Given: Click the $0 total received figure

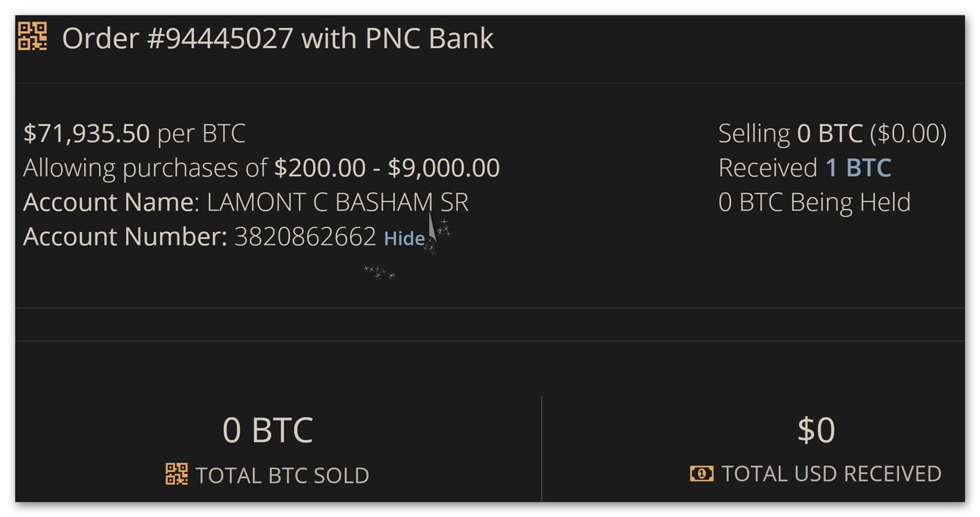Looking at the screenshot, I should 816,429.
